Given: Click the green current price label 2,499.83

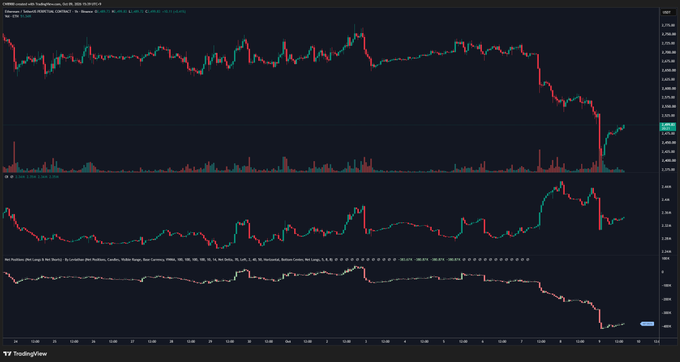Looking at the screenshot, I should click(x=667, y=127).
